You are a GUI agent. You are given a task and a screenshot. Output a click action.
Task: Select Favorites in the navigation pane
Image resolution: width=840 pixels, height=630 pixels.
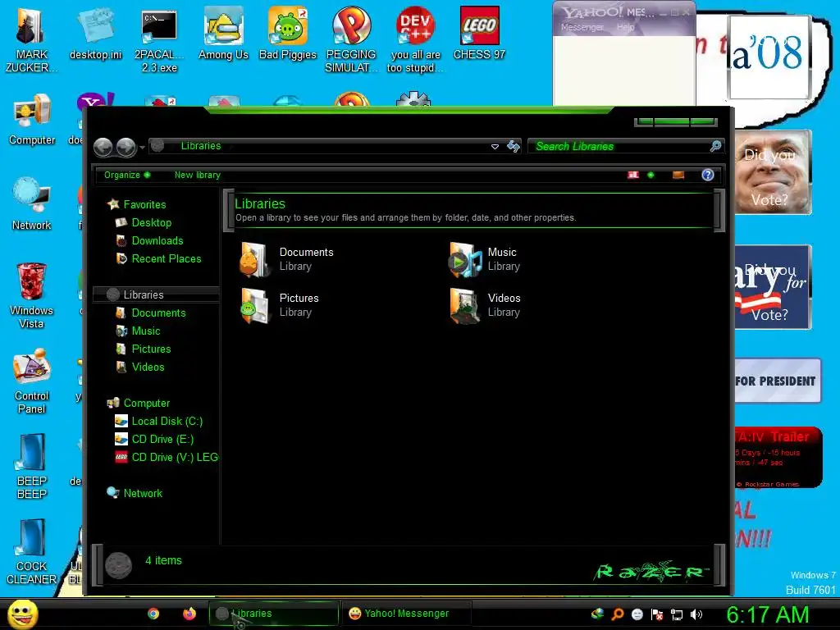tap(137, 204)
